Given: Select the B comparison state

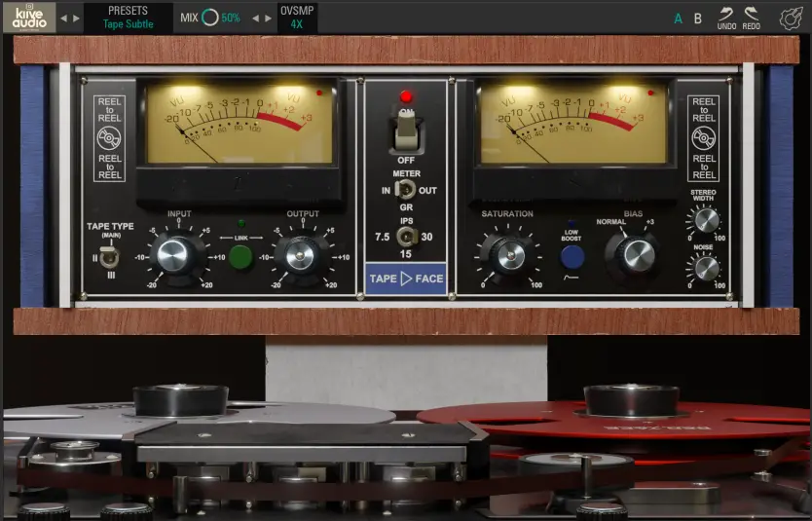Looking at the screenshot, I should click(698, 19).
